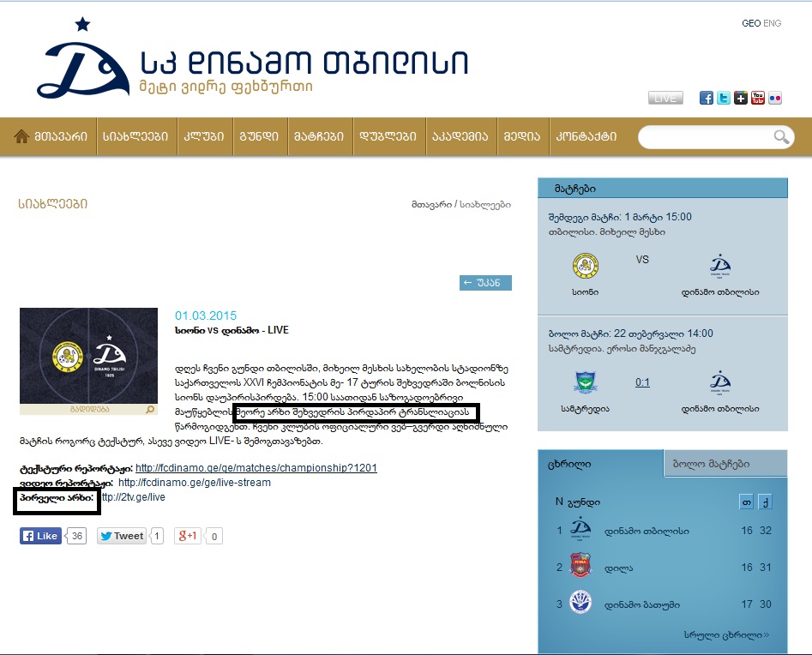This screenshot has width=812, height=655.
Task: Open the აკადემია navigation menu
Action: tap(460, 136)
